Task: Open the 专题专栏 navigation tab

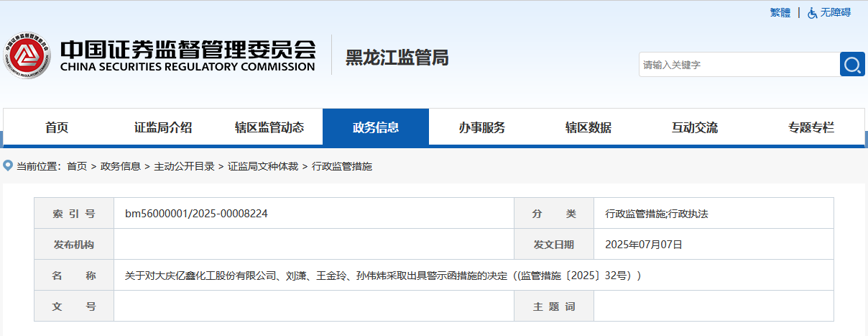Action: point(811,127)
